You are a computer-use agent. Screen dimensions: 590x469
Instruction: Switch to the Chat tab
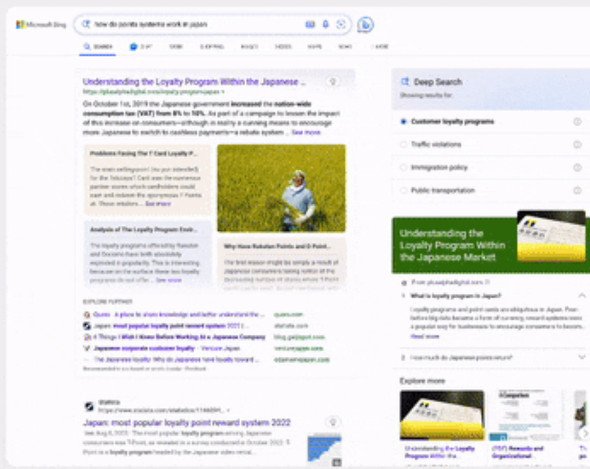(x=141, y=47)
